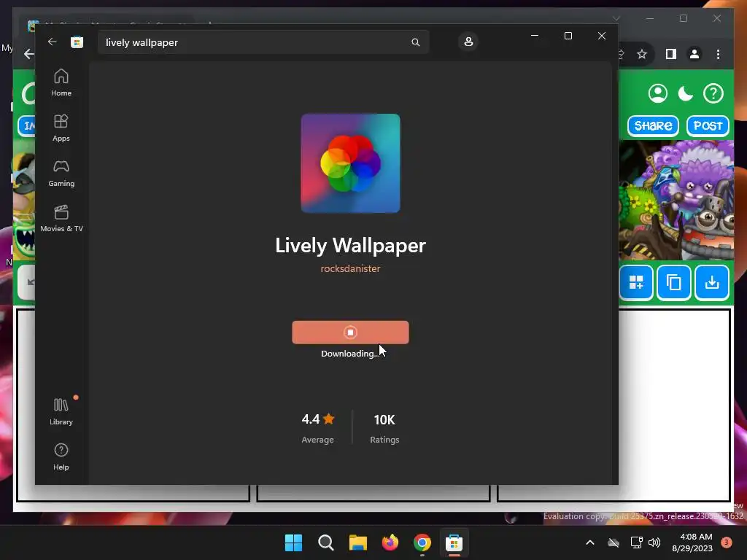747x560 pixels.
Task: Open Help in Store sidebar
Action: point(61,457)
